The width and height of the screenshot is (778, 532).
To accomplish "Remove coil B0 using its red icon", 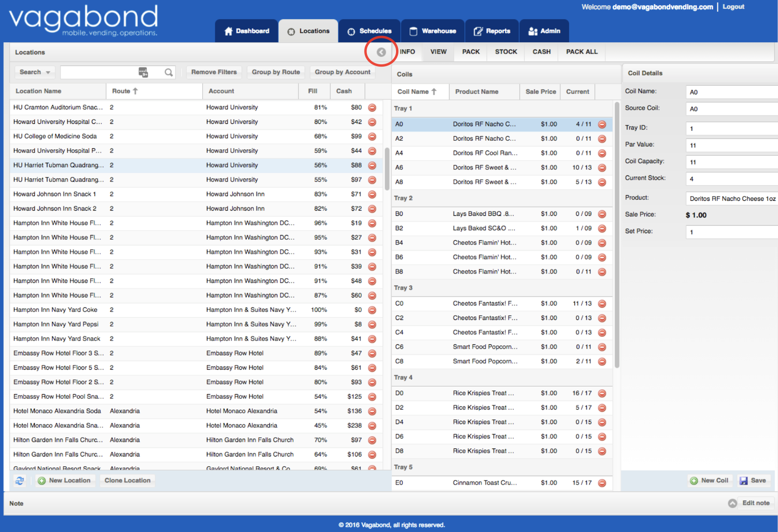I will pos(602,214).
